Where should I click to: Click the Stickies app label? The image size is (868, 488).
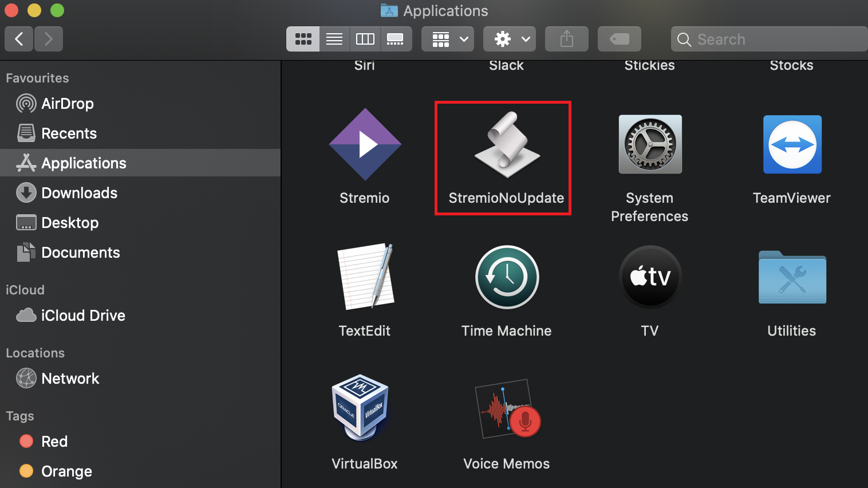[x=650, y=65]
